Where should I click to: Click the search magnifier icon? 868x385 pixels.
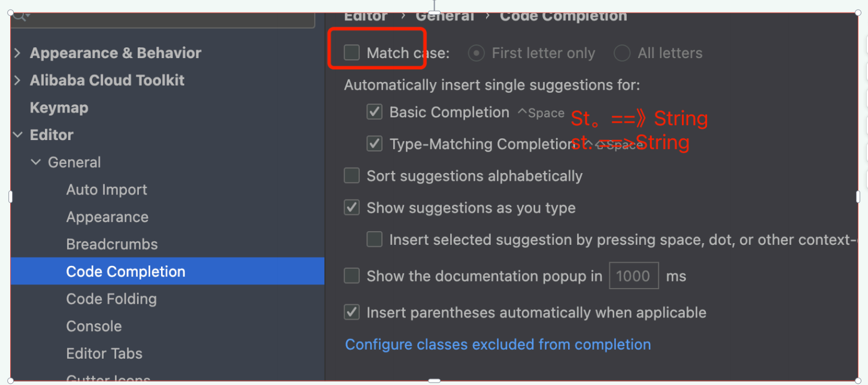pos(20,16)
